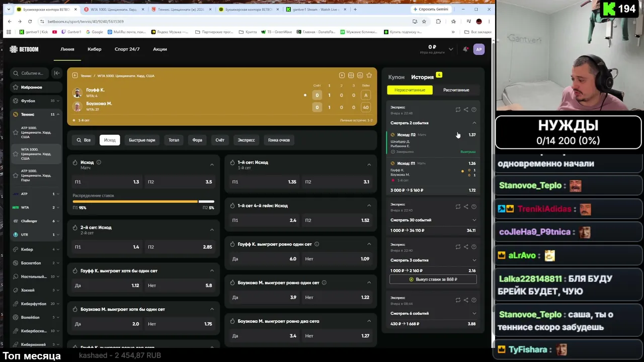Bet on П1 at 1.3 match outcome
The height and width of the screenshot is (362, 644).
[107, 182]
